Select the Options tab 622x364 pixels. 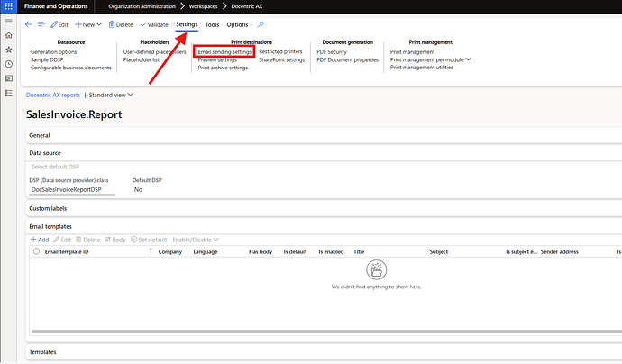point(237,24)
